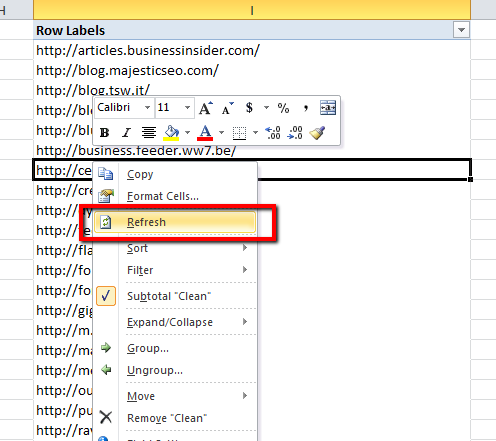496x441 pixels.
Task: Toggle Bold in the mini toolbar
Action: pyautogui.click(x=104, y=133)
